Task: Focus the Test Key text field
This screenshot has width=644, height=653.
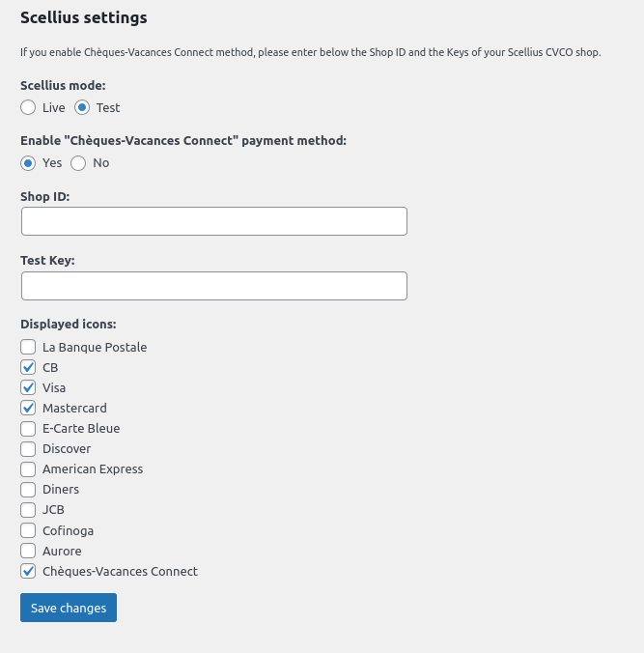Action: click(x=213, y=286)
